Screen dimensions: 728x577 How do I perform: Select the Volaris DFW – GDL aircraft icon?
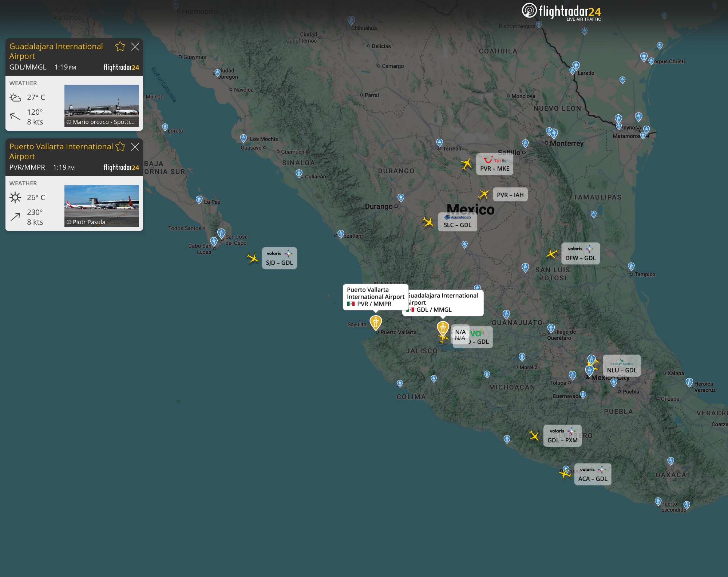(x=552, y=253)
